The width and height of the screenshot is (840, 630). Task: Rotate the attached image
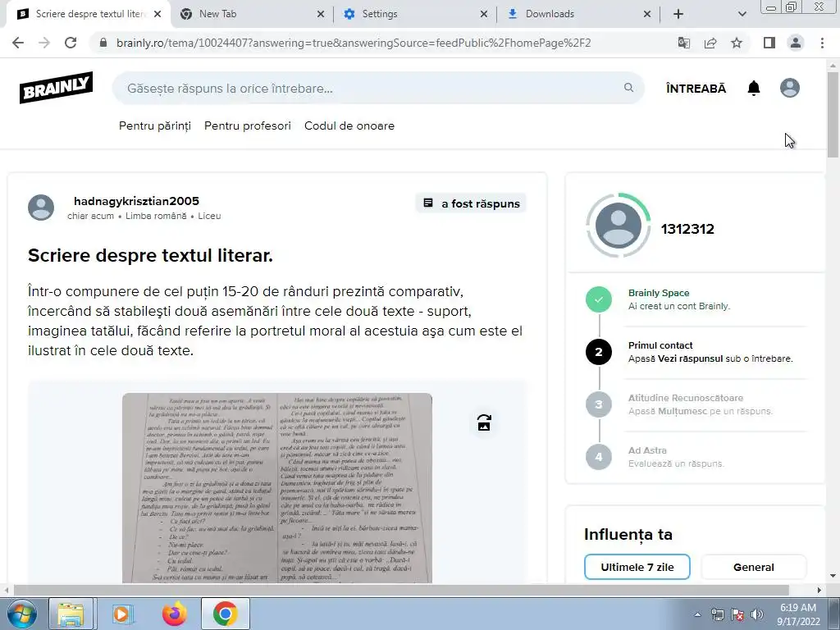coord(484,422)
